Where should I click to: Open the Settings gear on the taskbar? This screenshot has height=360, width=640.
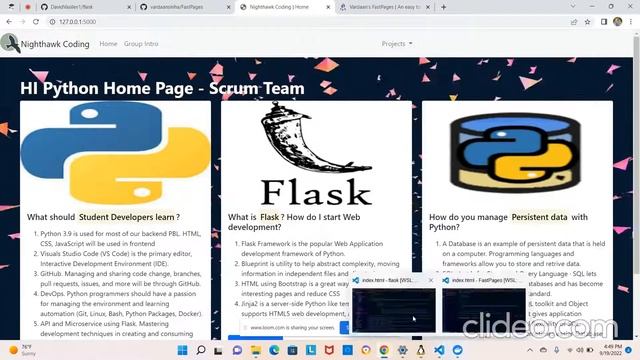tap(402, 350)
